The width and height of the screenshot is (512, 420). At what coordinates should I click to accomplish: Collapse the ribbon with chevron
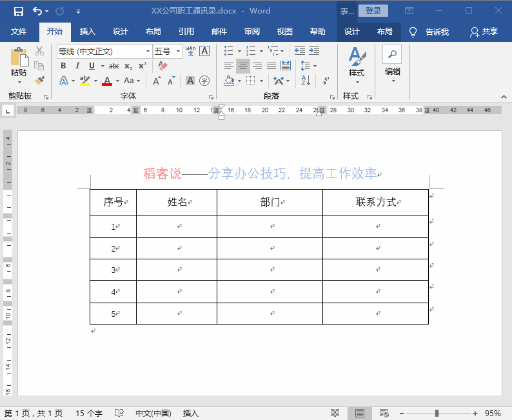504,97
